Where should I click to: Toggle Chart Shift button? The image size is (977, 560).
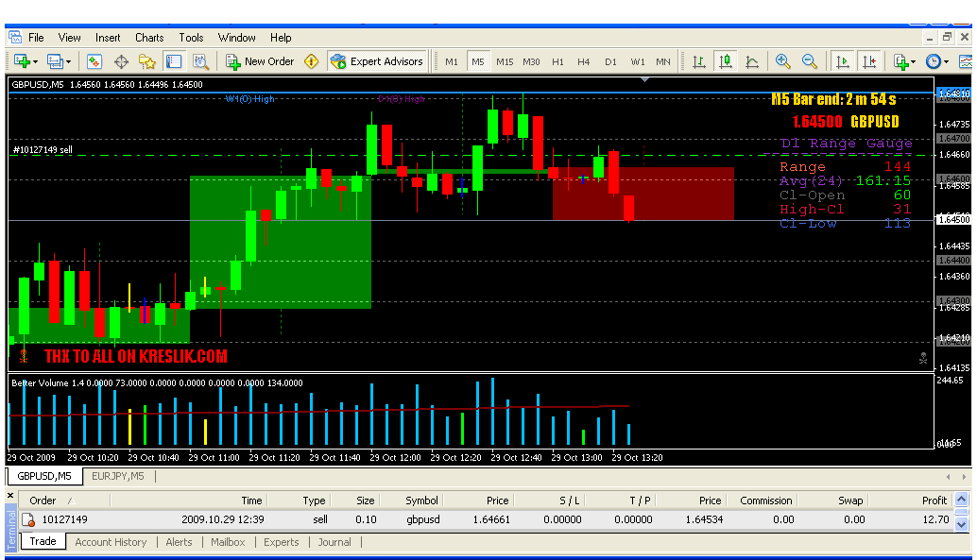click(x=868, y=61)
